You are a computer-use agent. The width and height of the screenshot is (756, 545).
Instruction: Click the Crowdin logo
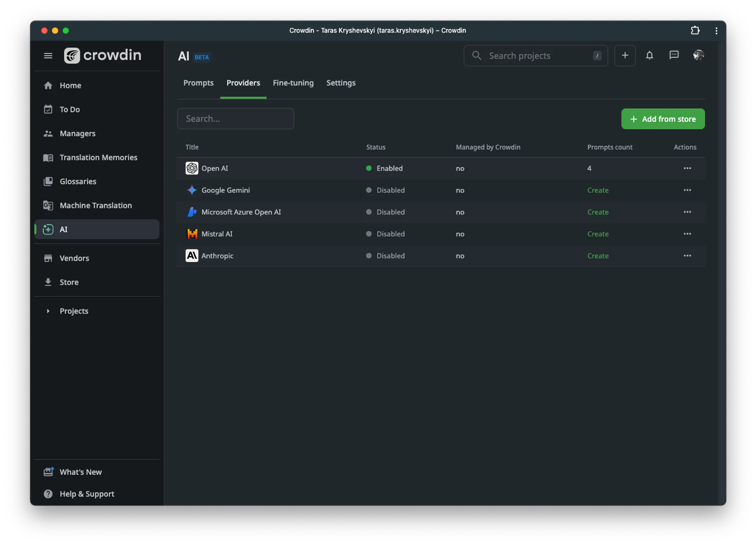point(102,55)
